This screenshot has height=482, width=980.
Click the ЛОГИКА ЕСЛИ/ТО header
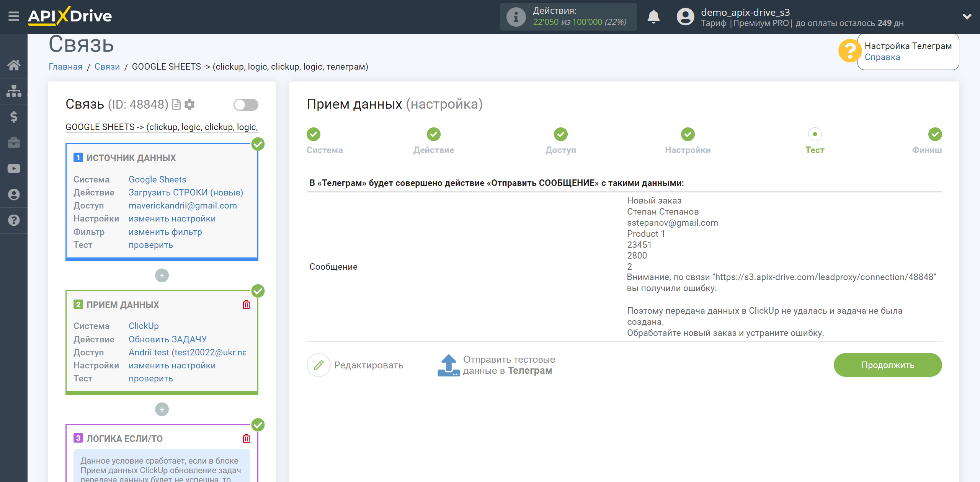point(124,439)
